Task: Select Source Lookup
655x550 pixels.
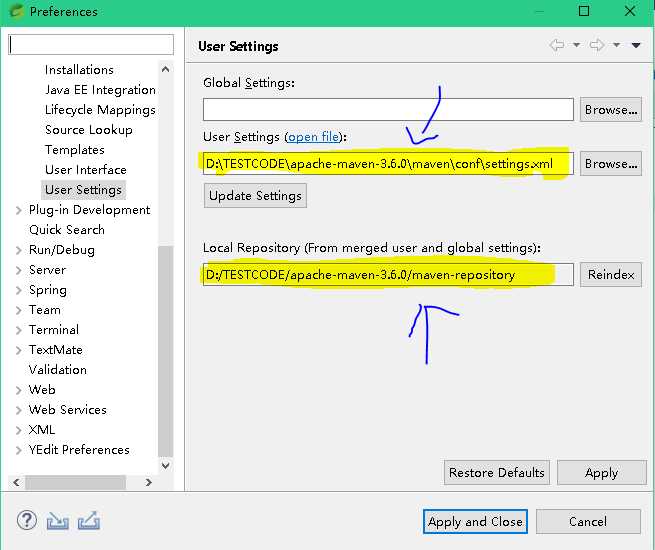Action: point(89,130)
